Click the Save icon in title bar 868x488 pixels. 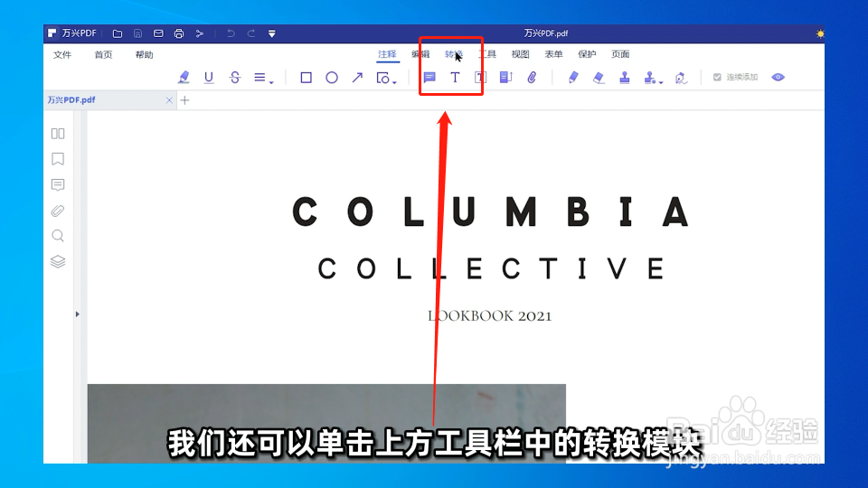coord(137,33)
